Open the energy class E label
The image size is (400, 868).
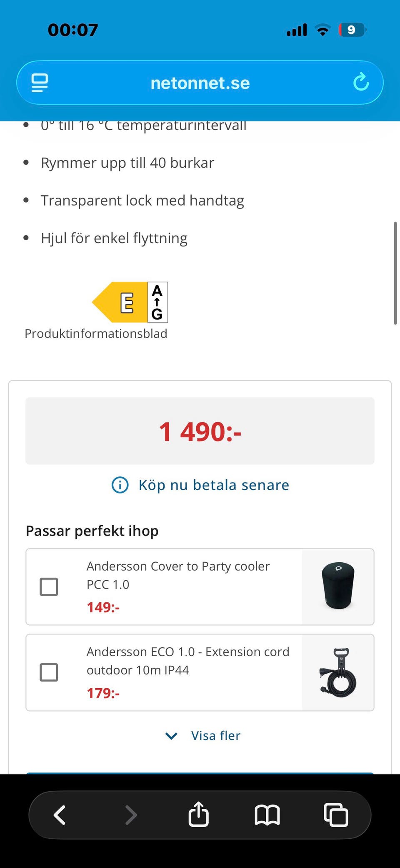pos(121,302)
